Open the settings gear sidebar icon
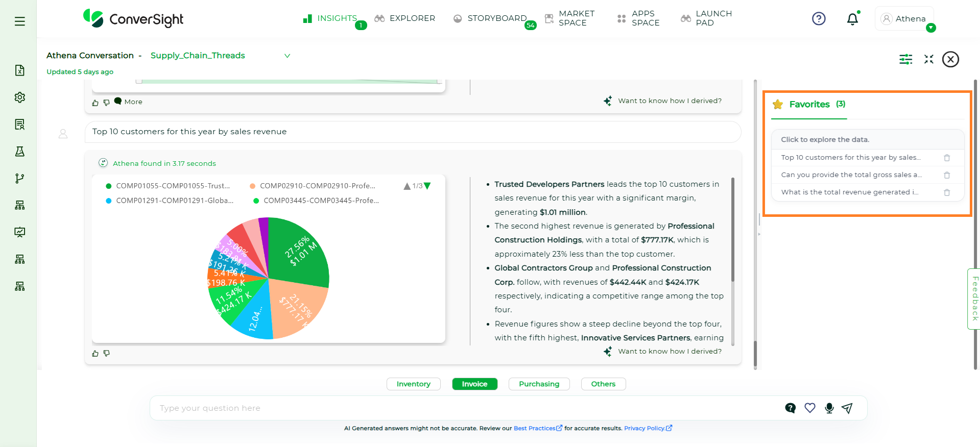The image size is (980, 447). 19,97
